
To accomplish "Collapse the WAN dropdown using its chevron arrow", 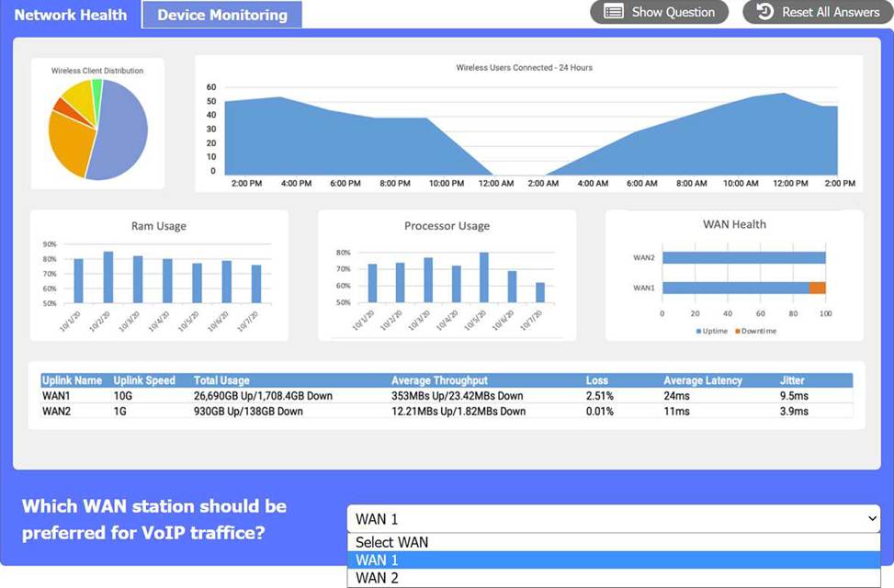I will pyautogui.click(x=871, y=519).
